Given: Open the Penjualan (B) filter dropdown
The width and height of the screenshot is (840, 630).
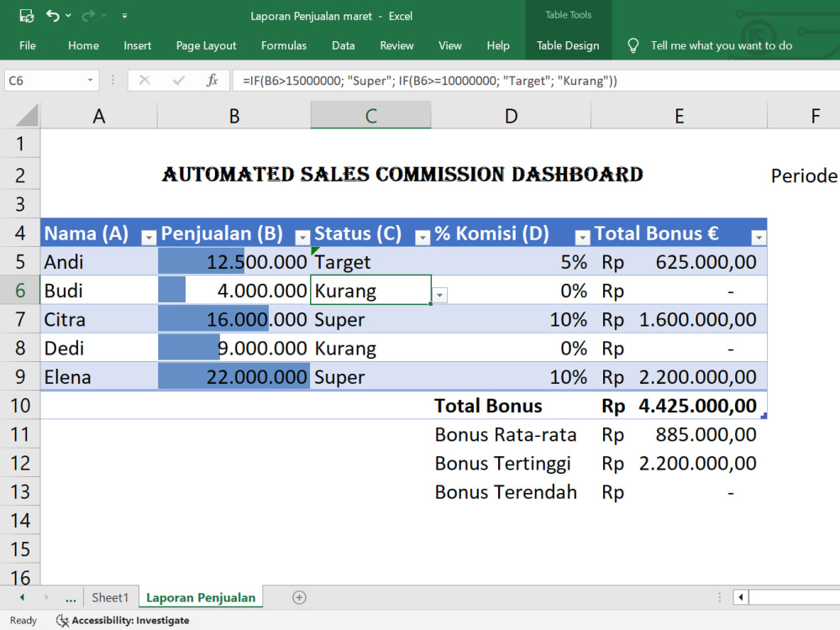Looking at the screenshot, I should [302, 237].
